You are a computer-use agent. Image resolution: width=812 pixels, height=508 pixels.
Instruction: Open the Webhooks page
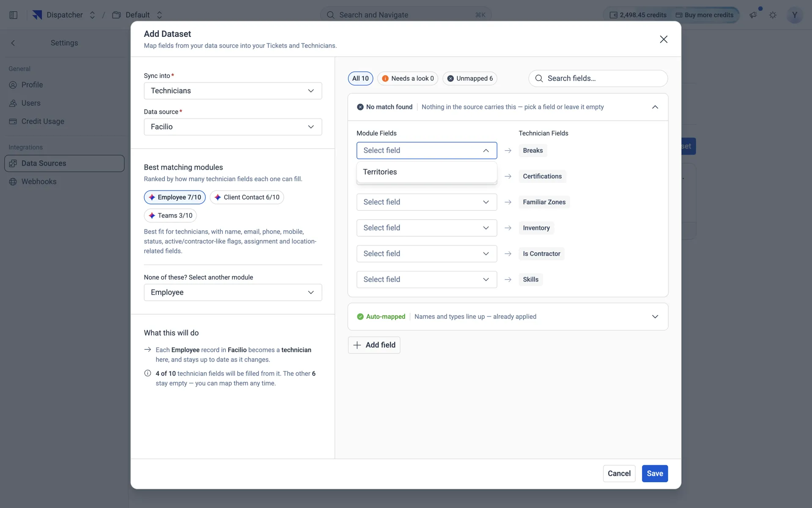(64, 182)
